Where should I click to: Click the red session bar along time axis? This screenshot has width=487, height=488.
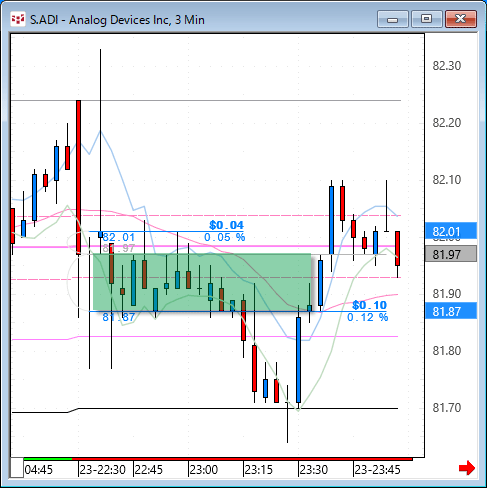pyautogui.click(x=242, y=459)
